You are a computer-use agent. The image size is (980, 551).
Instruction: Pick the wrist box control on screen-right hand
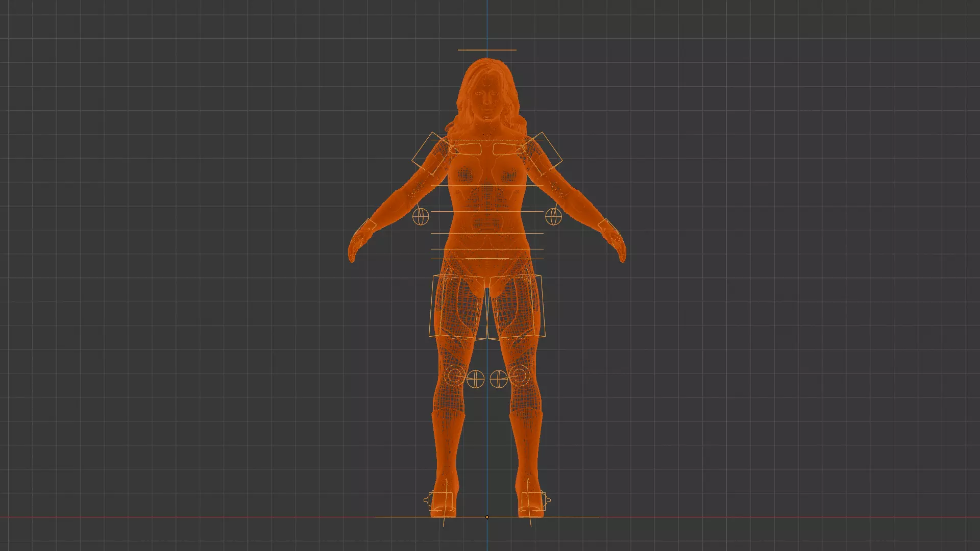(x=607, y=227)
